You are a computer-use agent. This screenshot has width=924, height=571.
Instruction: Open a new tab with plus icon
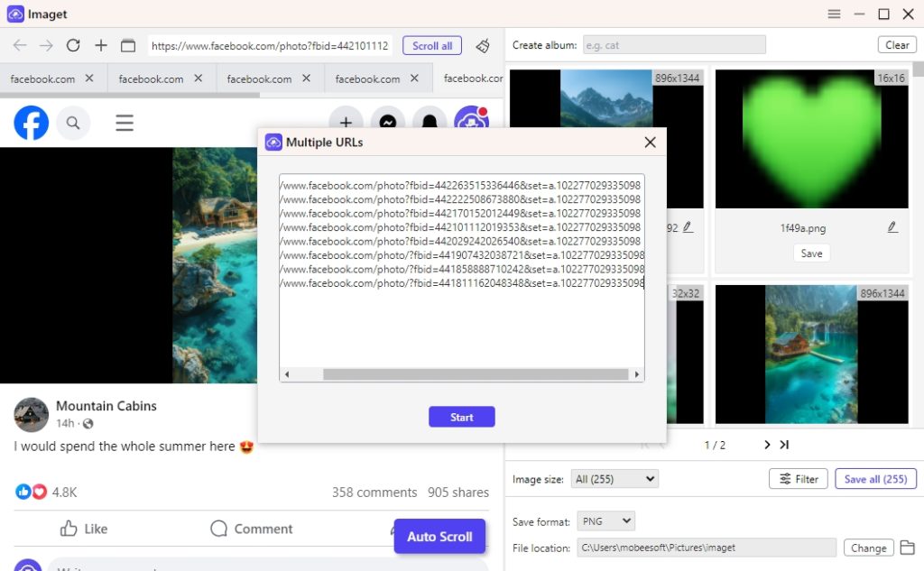(x=100, y=44)
